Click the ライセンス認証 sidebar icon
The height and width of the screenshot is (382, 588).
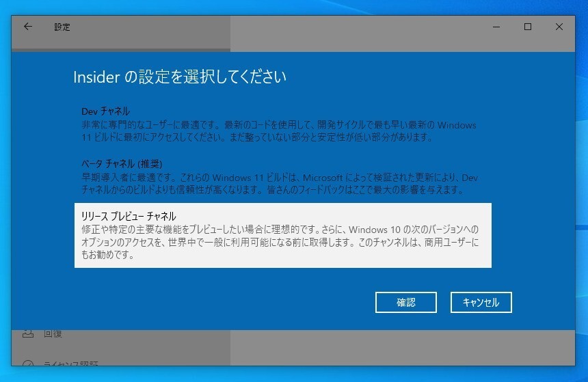click(28, 364)
